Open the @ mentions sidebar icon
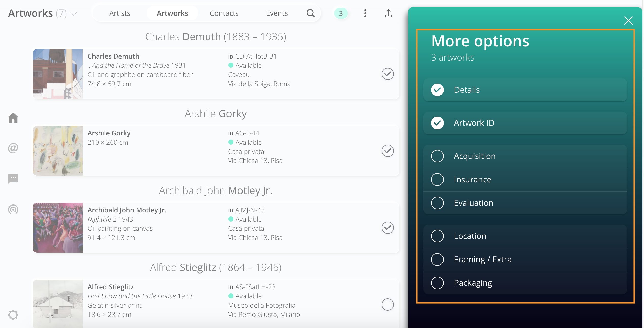The image size is (644, 328). pos(13,148)
